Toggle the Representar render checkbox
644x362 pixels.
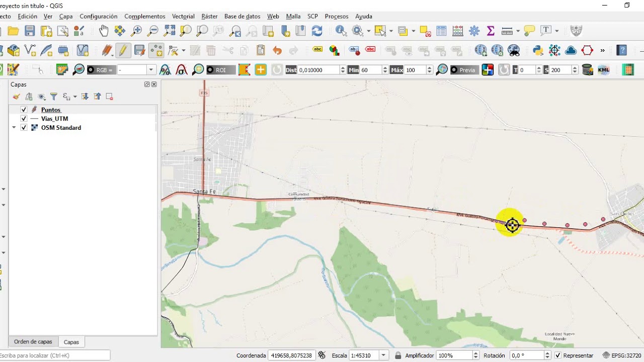(557, 355)
